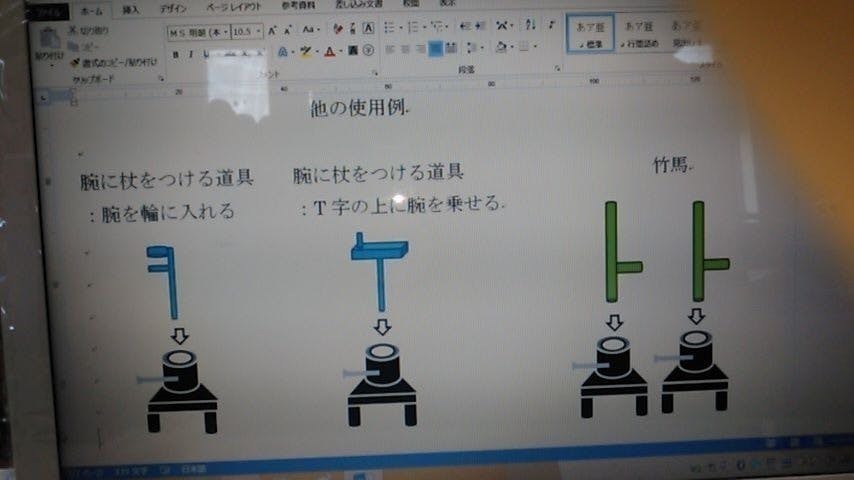Open the 挿入 (Insert) ribbon tab
This screenshot has height=480, width=854.
[131, 9]
